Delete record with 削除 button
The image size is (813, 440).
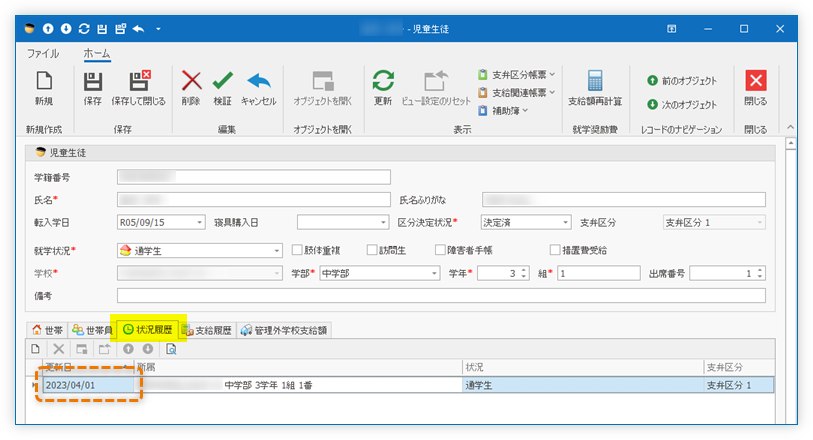pos(191,88)
